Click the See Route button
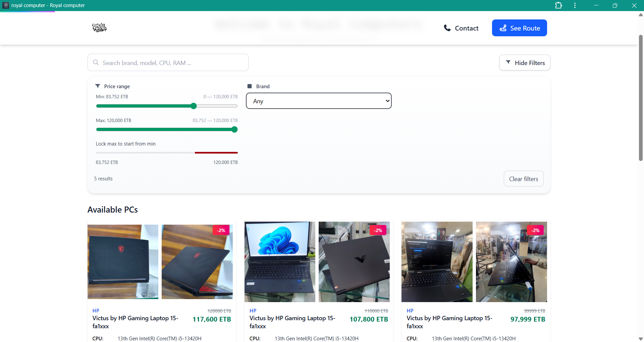Screen dimensions: 644x342 pyautogui.click(x=519, y=28)
